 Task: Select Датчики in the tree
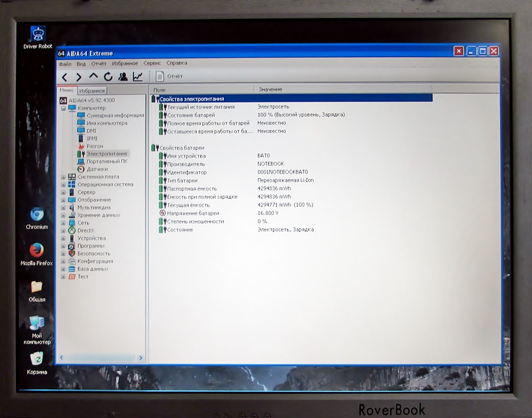coord(97,169)
